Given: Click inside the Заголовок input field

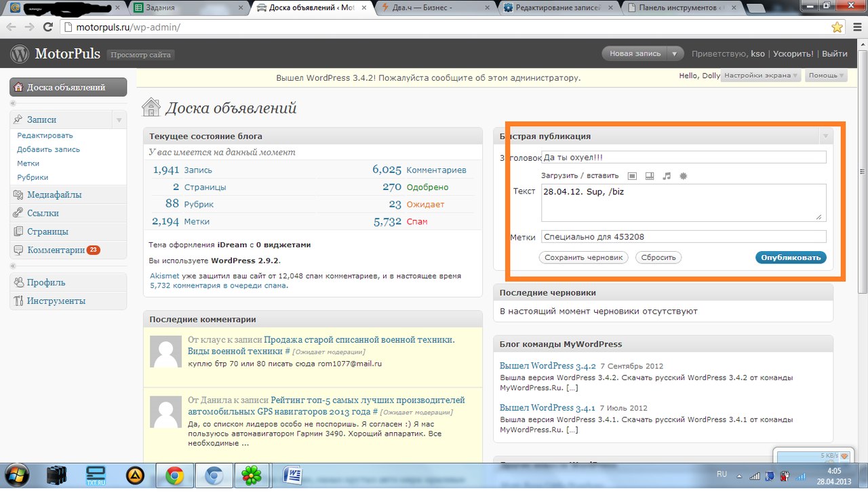Looking at the screenshot, I should click(x=684, y=157).
